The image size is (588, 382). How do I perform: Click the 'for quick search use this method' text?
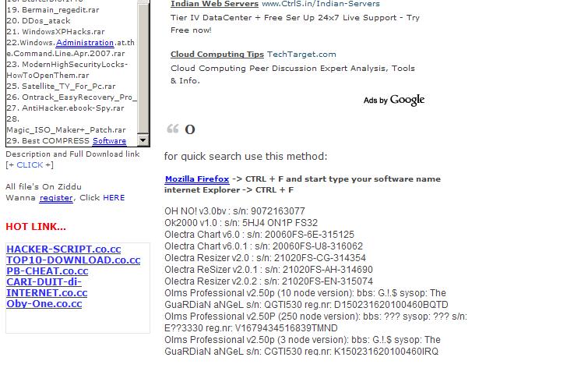pos(245,156)
